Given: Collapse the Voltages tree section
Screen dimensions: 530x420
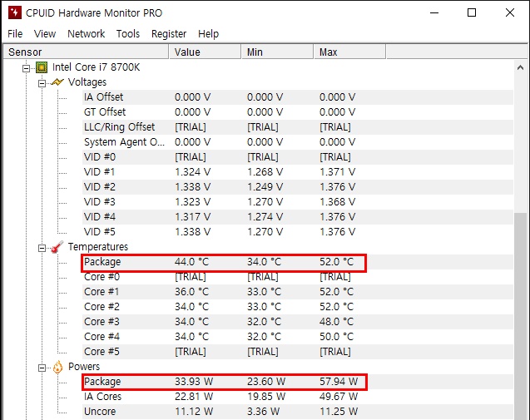Looking at the screenshot, I should tap(42, 83).
